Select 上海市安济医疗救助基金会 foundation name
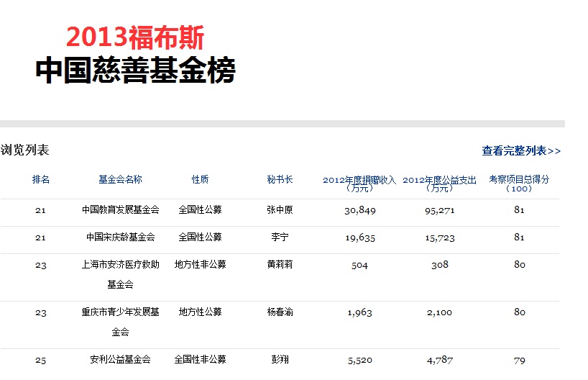Image resolution: width=588 pixels, height=380 pixels. [x=120, y=274]
